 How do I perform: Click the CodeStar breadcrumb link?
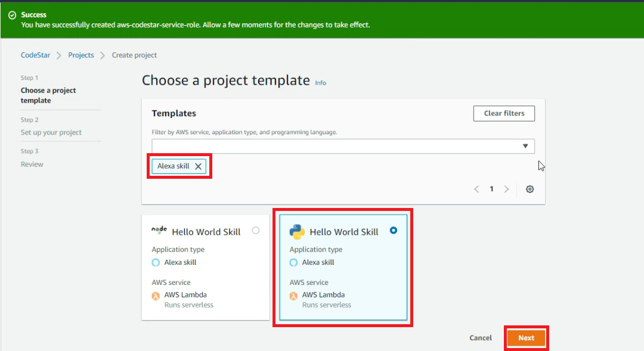tap(35, 55)
